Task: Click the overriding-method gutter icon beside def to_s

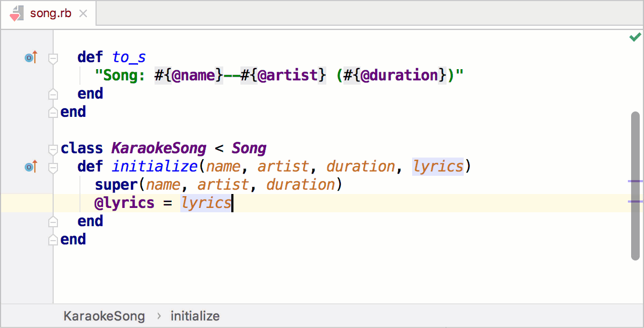Action: pos(30,57)
